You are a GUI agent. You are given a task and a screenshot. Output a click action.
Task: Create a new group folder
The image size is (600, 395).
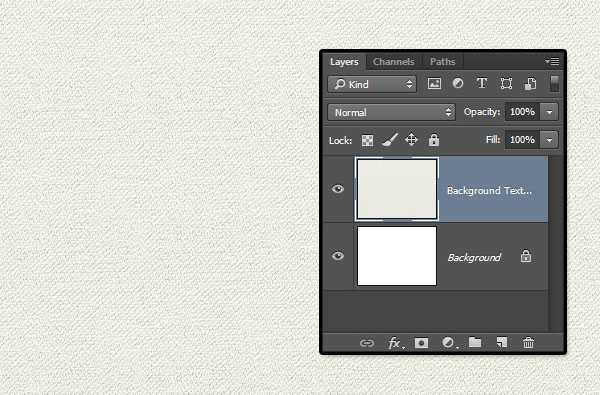pyautogui.click(x=475, y=342)
